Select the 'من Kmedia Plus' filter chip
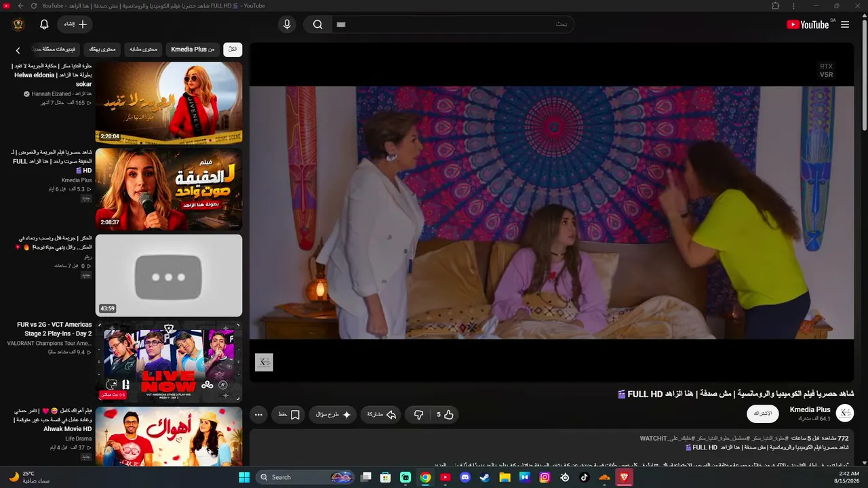Viewport: 868px width, 488px height. coord(193,49)
